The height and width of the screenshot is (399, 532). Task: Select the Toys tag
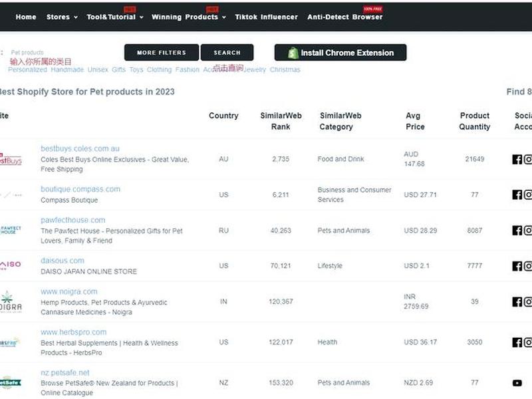(x=136, y=70)
